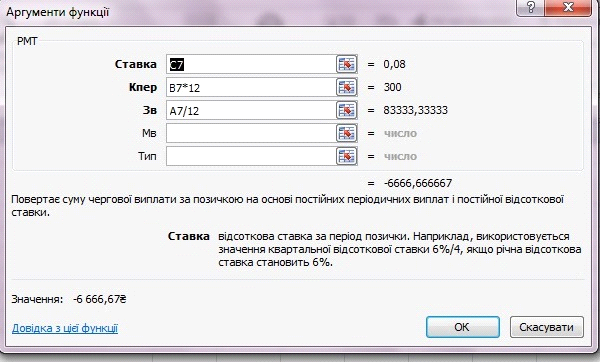Click the Зв argument label
600x362 pixels.
[x=150, y=110]
